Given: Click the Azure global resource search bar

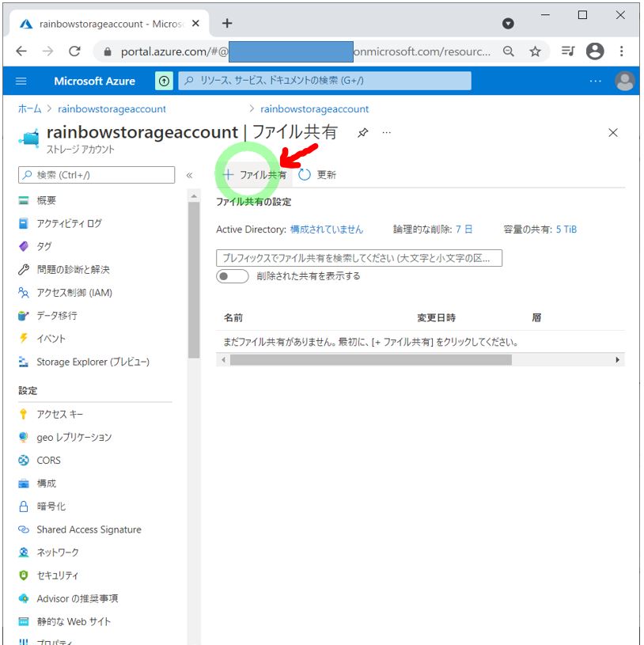Looking at the screenshot, I should 325,81.
